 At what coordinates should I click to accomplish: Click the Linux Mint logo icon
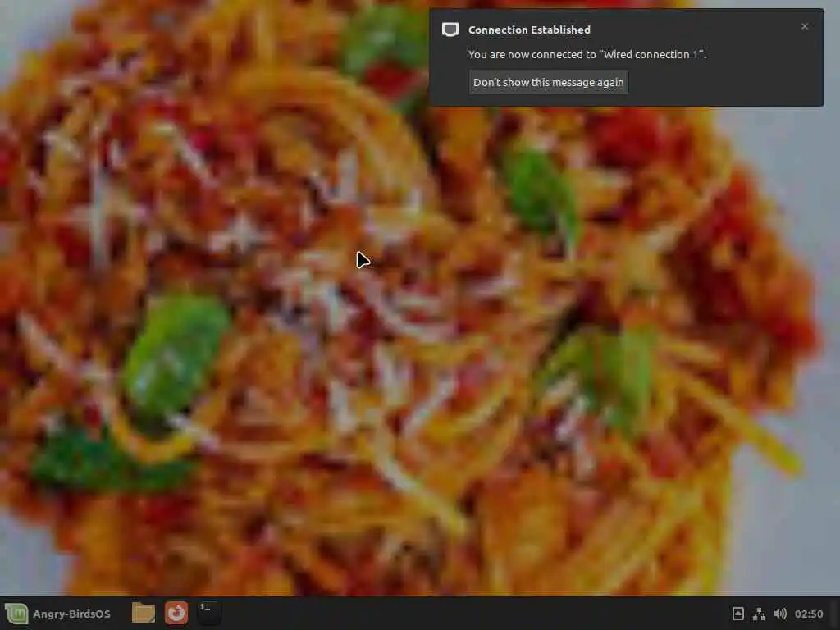(x=16, y=614)
